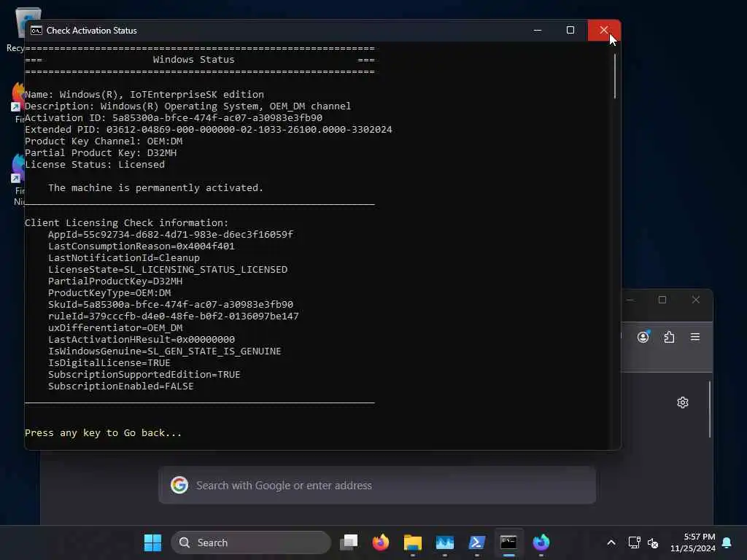
Task: Click the Google search address field
Action: pos(377,485)
